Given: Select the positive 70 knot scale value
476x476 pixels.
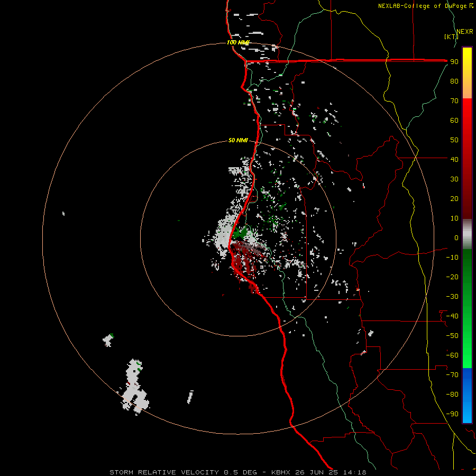Looking at the screenshot, I should tap(454, 101).
